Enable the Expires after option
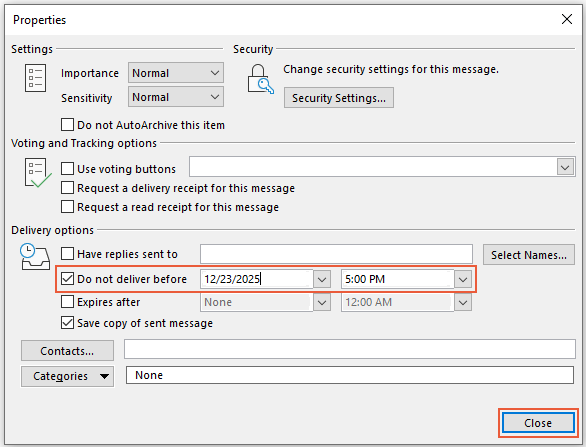This screenshot has width=586, height=447. [x=67, y=302]
